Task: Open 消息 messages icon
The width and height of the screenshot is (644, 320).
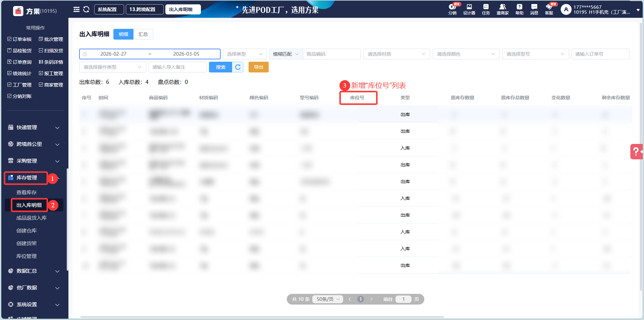Action: 534,9
